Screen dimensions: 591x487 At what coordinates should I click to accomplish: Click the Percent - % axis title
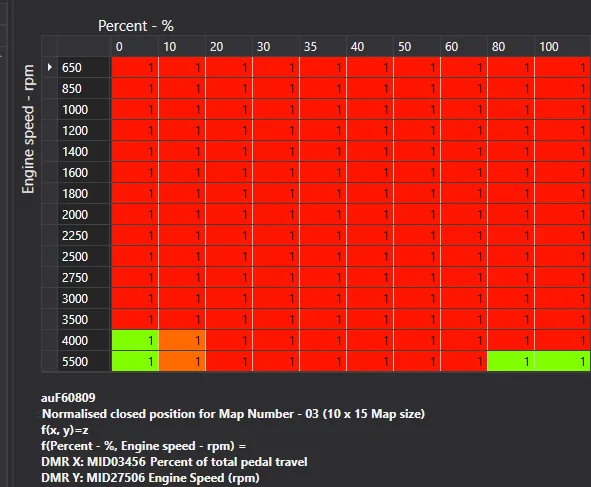136,26
